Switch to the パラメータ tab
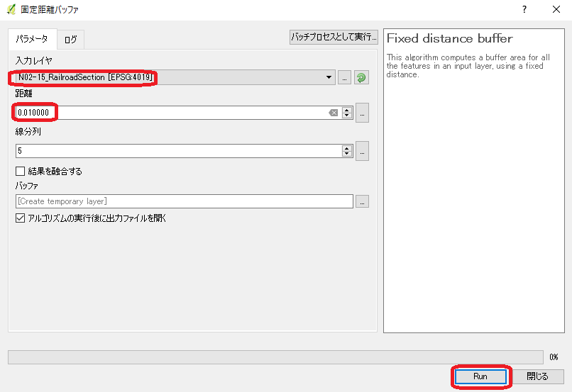The image size is (572, 392). [x=32, y=39]
